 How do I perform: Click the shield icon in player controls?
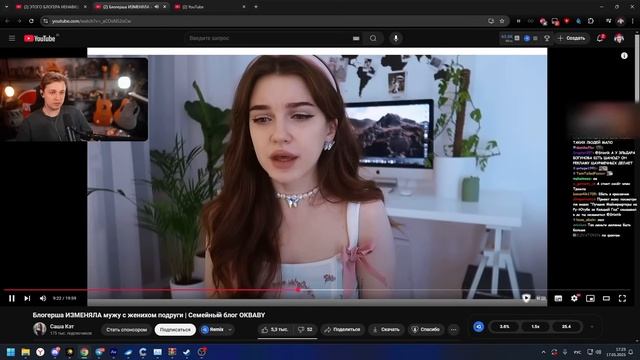click(x=526, y=299)
